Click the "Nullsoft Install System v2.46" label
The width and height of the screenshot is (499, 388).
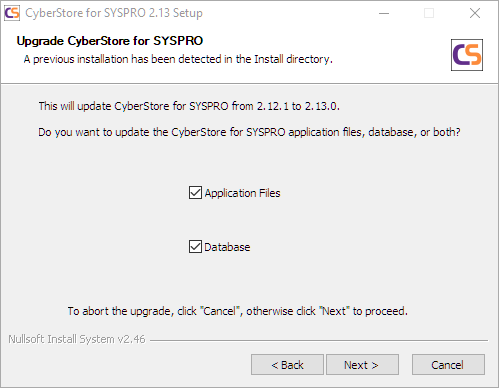pos(77,339)
